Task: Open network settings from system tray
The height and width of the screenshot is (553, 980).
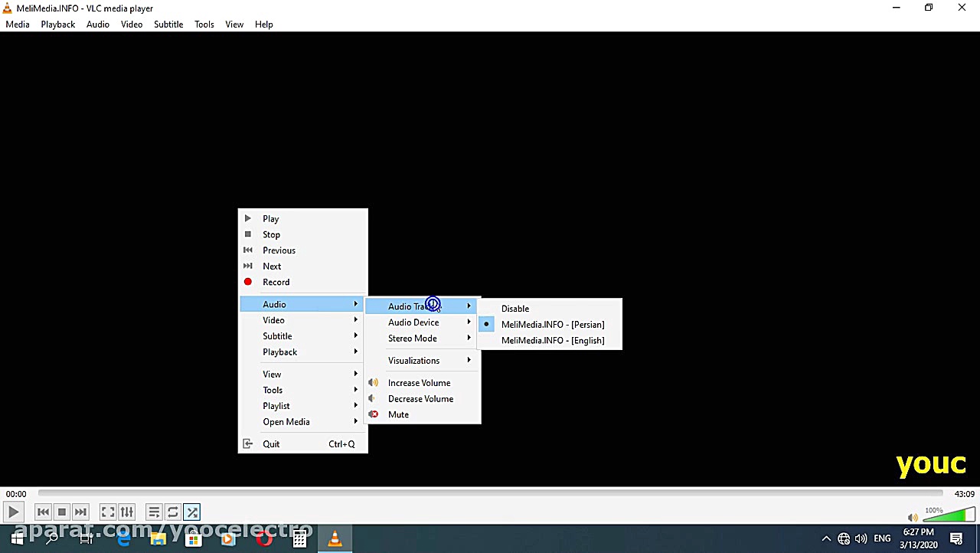Action: point(844,539)
